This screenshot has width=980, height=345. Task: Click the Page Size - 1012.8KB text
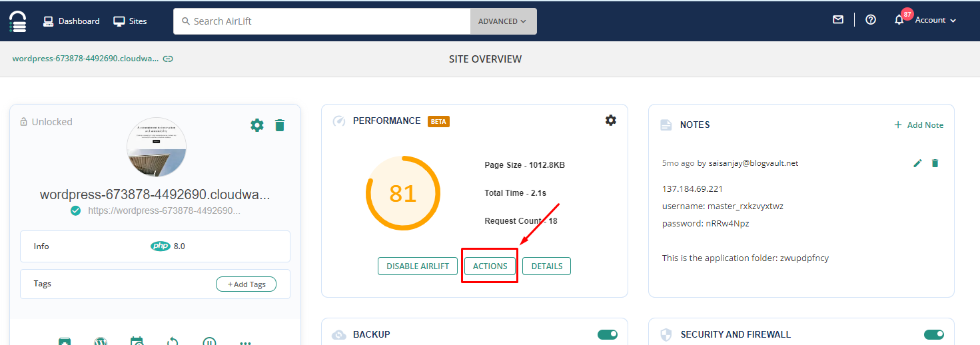525,165
